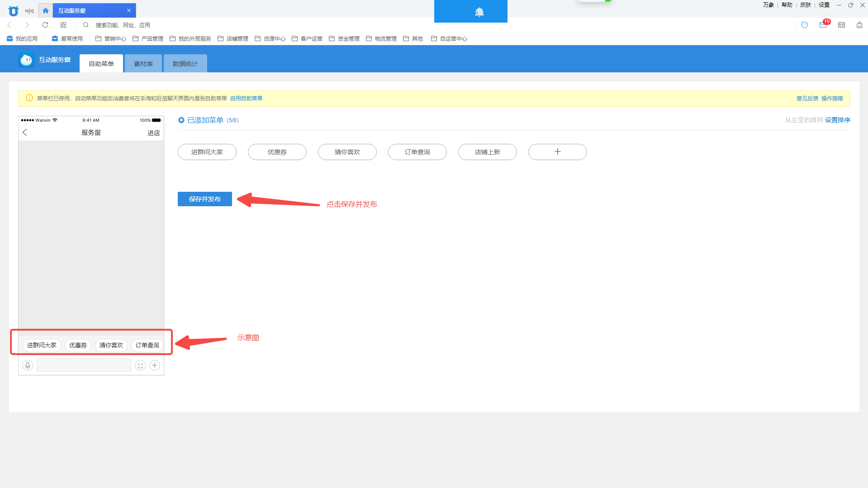Open 帮助 in the top menu
This screenshot has height=488, width=868.
[787, 5]
